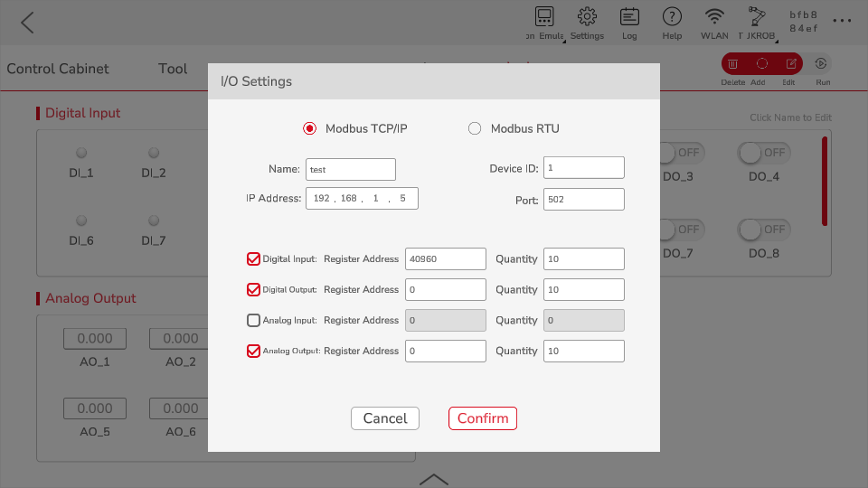Open the three-dot more options menu
Image resolution: width=868 pixels, height=488 pixels.
coord(842,22)
